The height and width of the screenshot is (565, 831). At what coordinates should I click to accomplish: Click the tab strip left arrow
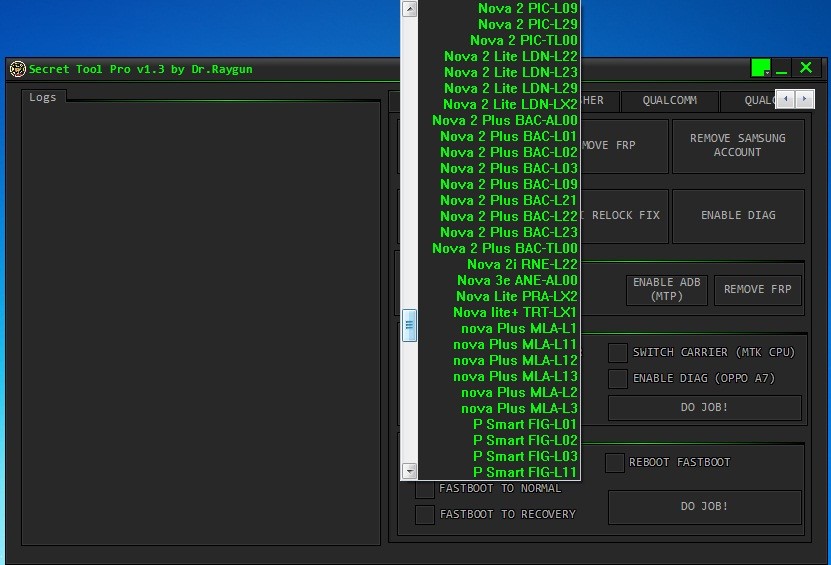pyautogui.click(x=785, y=99)
